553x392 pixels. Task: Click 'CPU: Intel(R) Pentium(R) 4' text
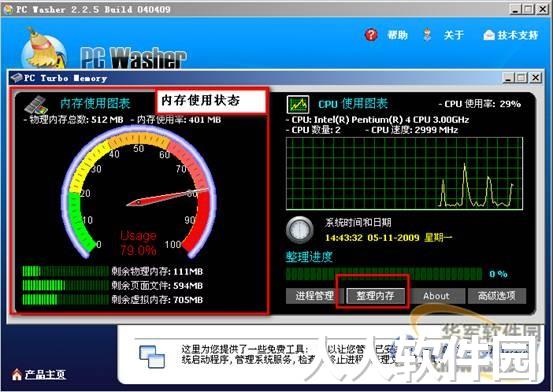click(x=377, y=120)
